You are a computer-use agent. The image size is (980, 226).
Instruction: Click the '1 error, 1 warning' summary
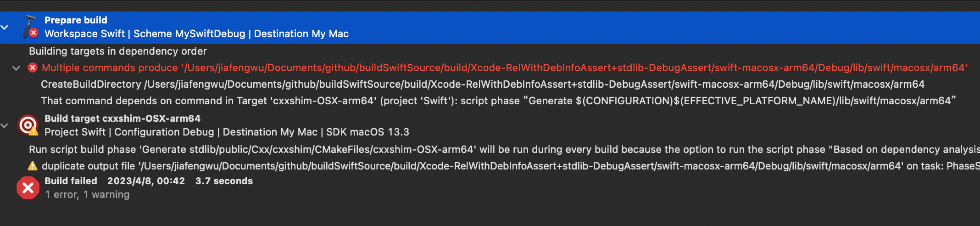pyautogui.click(x=87, y=195)
